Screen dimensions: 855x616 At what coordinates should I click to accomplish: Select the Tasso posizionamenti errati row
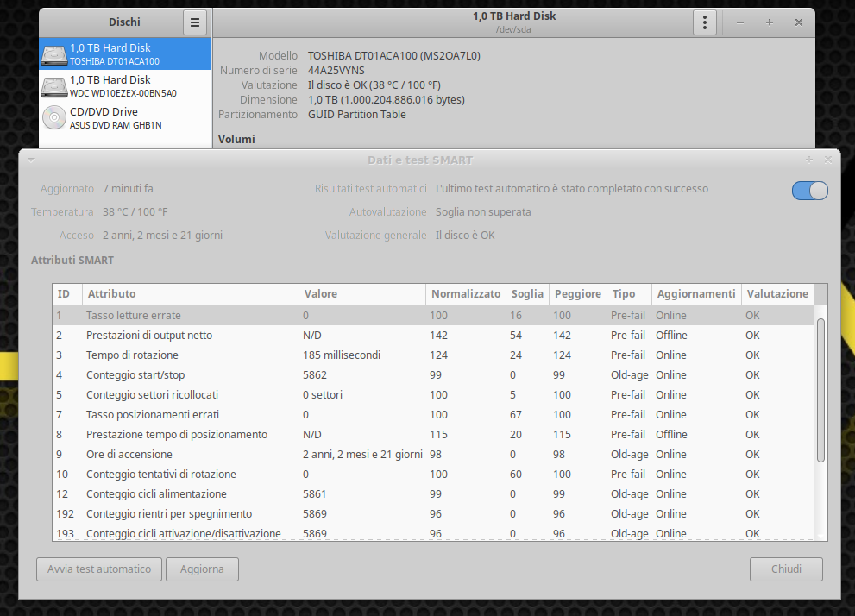(x=433, y=415)
